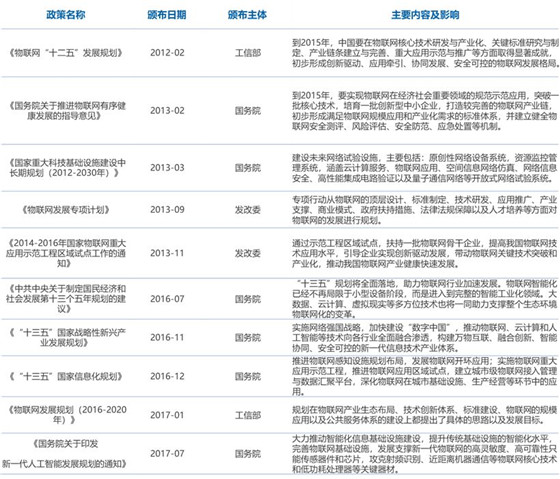Click date cell 2016-11
This screenshot has height=479, width=560.
167,338
